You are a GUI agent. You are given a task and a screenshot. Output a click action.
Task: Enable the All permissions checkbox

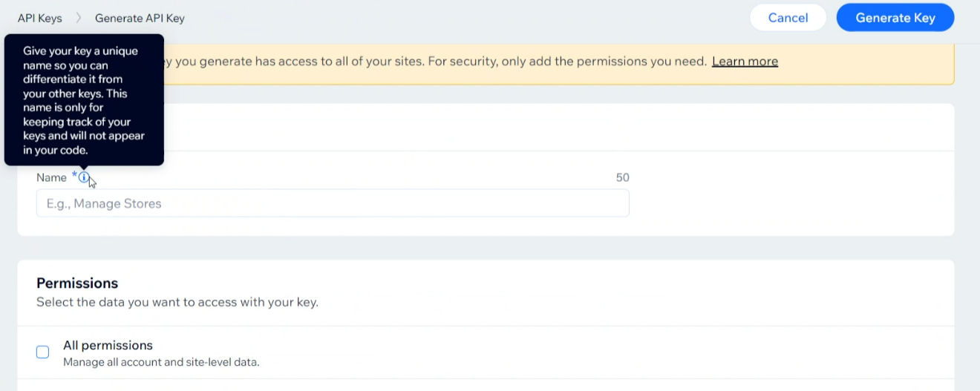point(43,352)
